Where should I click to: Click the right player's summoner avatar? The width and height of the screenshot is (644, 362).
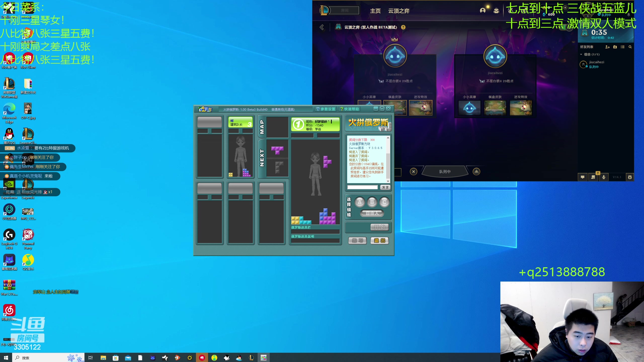(x=495, y=57)
